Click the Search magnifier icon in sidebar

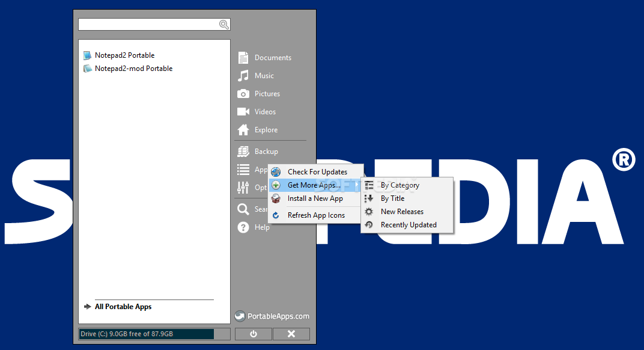(243, 209)
